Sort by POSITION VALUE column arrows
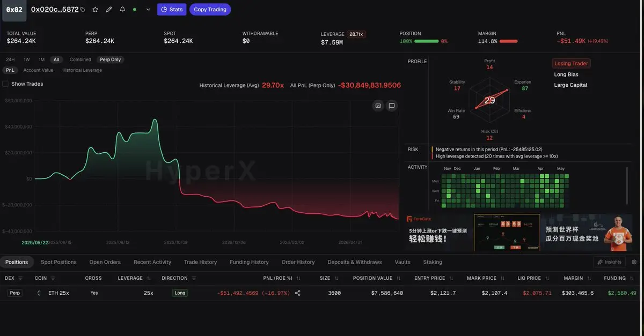The height and width of the screenshot is (336, 644). pyautogui.click(x=399, y=278)
